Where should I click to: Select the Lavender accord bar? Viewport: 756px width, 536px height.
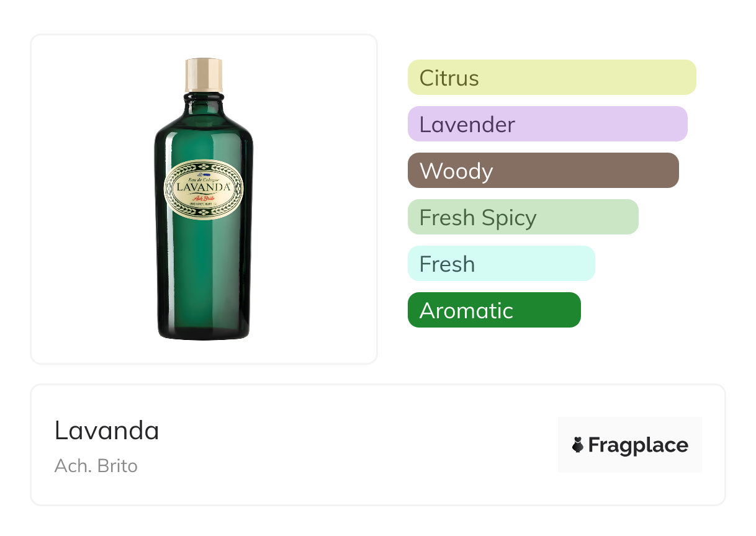pyautogui.click(x=547, y=124)
